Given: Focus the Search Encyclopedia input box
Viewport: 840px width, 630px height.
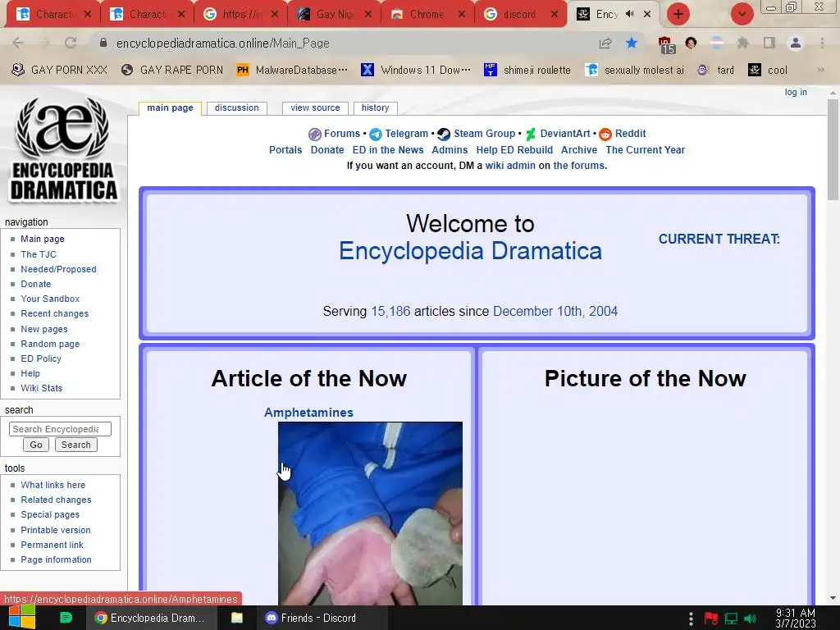Looking at the screenshot, I should click(x=60, y=429).
